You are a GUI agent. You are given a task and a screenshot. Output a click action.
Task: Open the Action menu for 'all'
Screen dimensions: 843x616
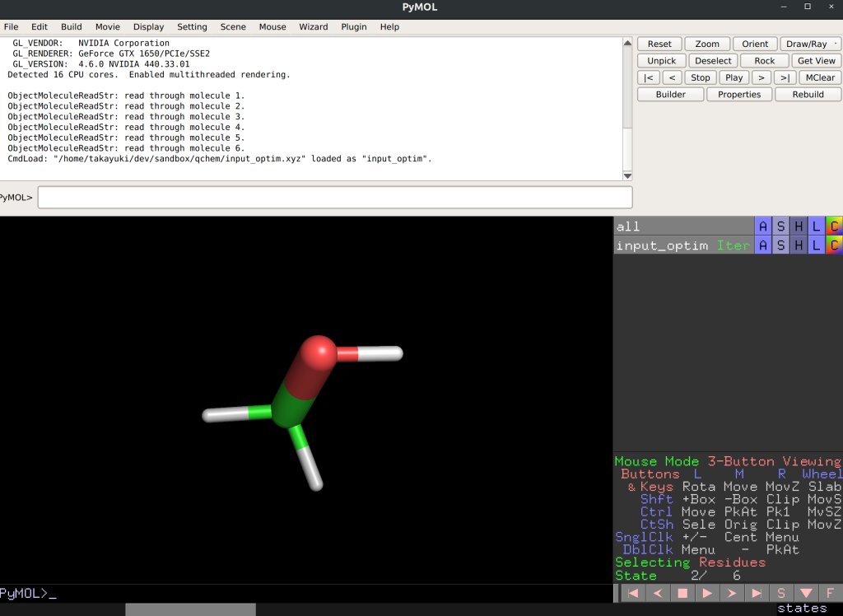point(763,226)
